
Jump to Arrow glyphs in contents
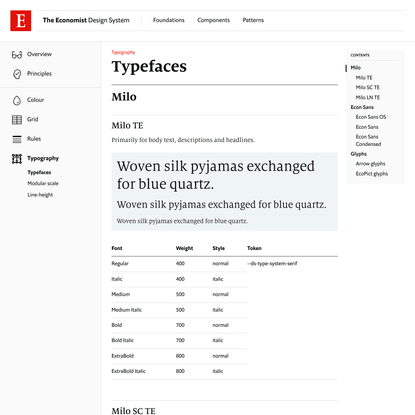coord(370,164)
